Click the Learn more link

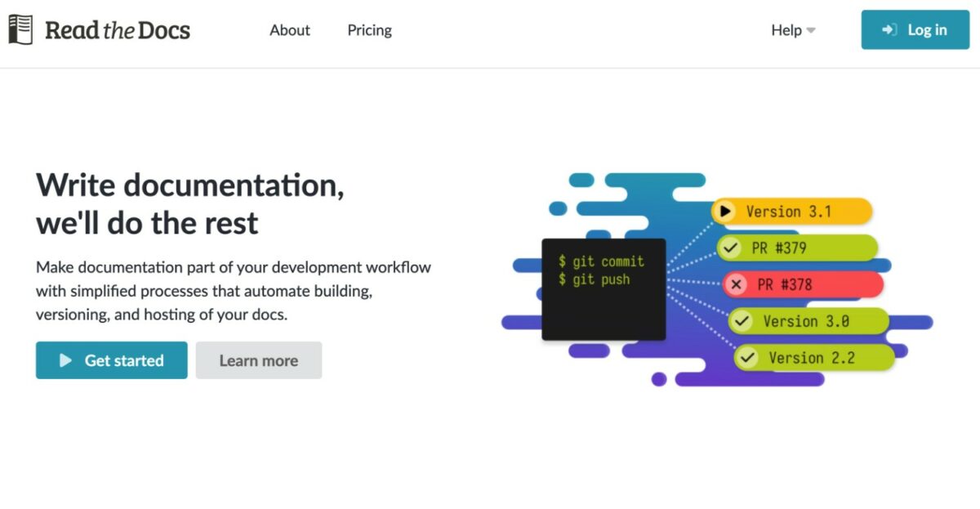click(259, 359)
